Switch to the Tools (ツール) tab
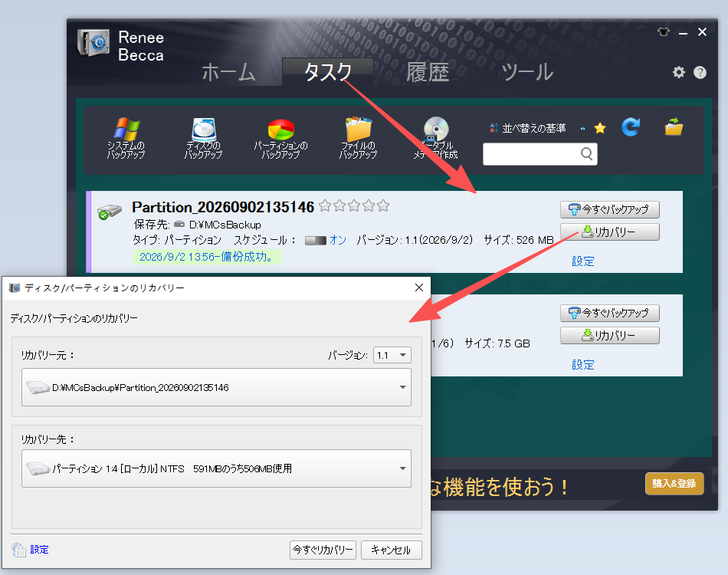 click(527, 73)
